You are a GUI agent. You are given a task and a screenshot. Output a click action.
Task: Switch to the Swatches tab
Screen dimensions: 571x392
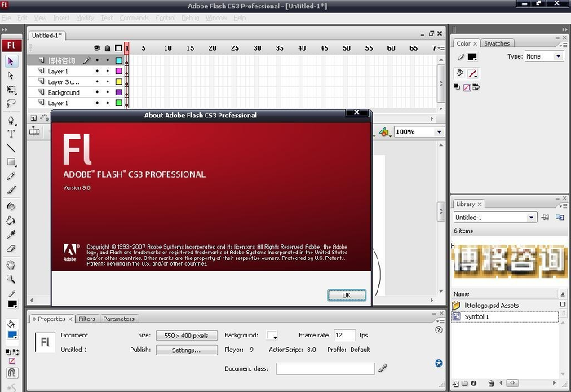click(497, 43)
